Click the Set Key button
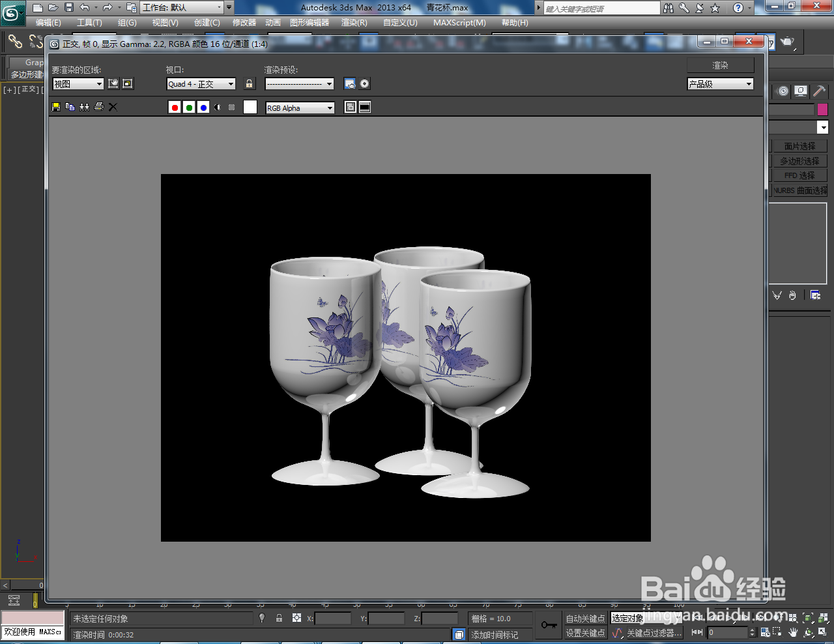The height and width of the screenshot is (644, 834). click(x=585, y=633)
